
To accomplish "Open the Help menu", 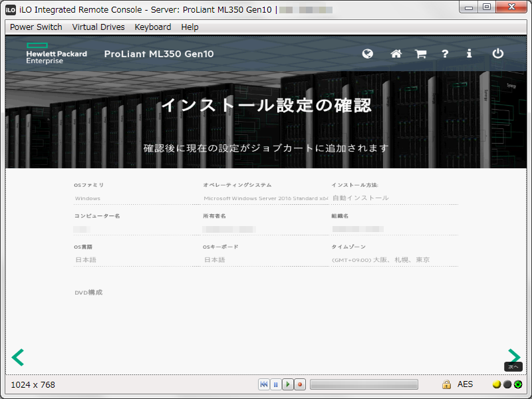I will (190, 27).
